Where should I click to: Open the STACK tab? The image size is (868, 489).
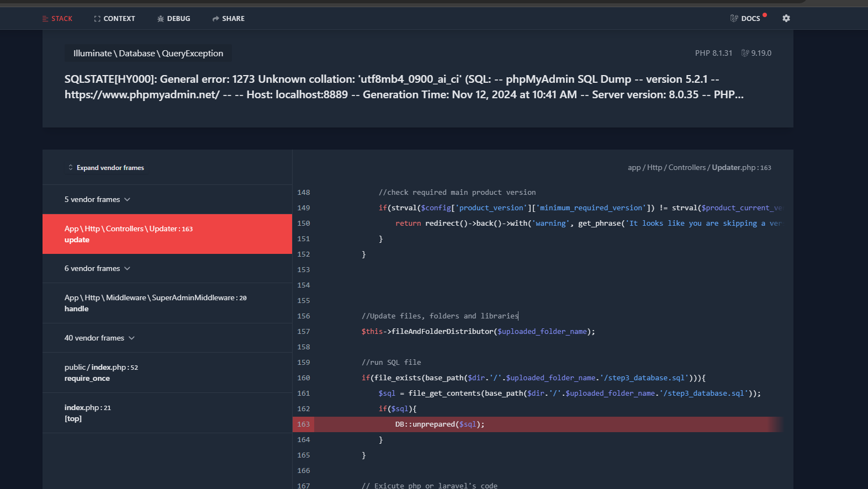tap(57, 19)
